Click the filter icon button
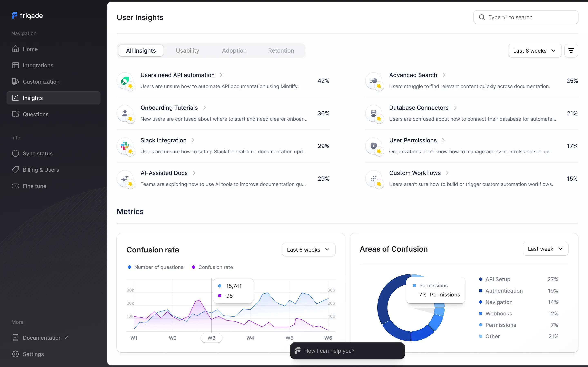 tap(571, 51)
